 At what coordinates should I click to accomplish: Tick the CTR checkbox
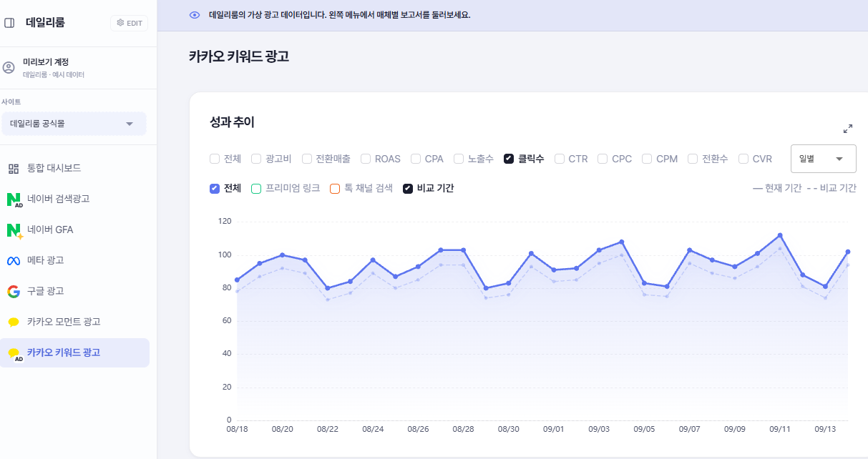click(560, 159)
